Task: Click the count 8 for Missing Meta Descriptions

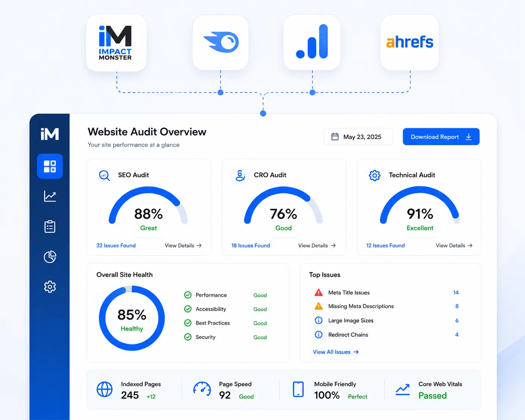Action: (457, 306)
